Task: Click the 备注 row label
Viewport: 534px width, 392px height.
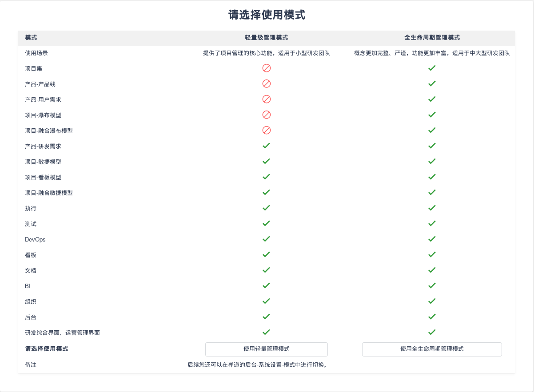Action: [x=31, y=365]
